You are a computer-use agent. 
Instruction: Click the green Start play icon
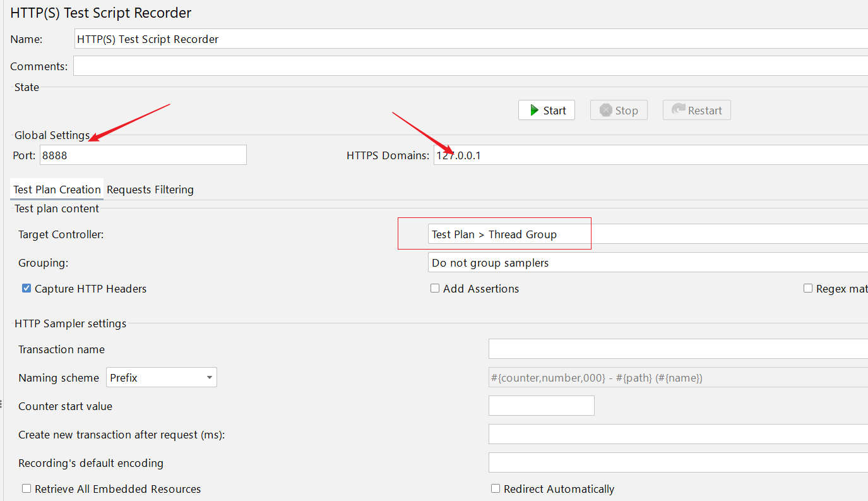pyautogui.click(x=534, y=111)
